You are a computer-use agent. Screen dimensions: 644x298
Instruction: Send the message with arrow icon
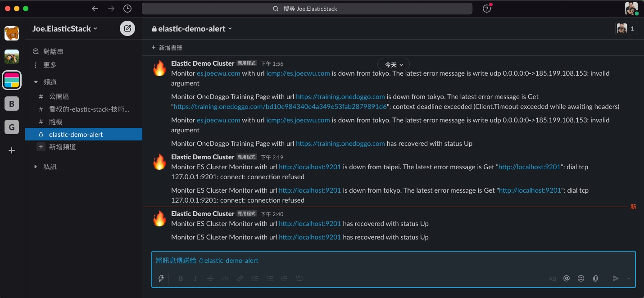pos(616,278)
